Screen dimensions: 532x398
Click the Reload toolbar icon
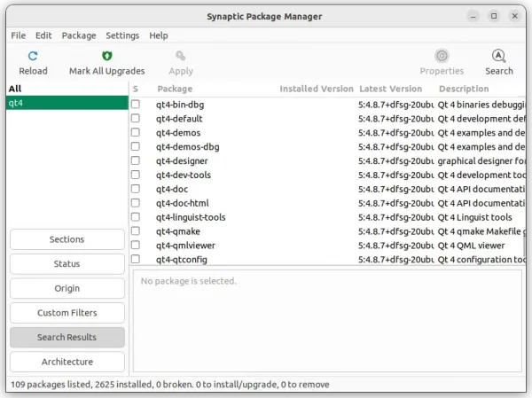(x=33, y=56)
